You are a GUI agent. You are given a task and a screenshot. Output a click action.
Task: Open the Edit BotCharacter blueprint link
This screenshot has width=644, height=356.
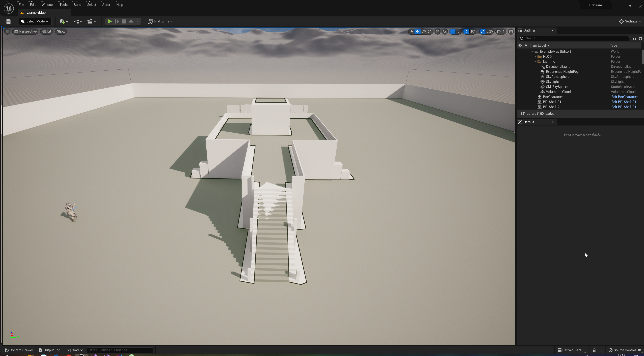pos(625,97)
